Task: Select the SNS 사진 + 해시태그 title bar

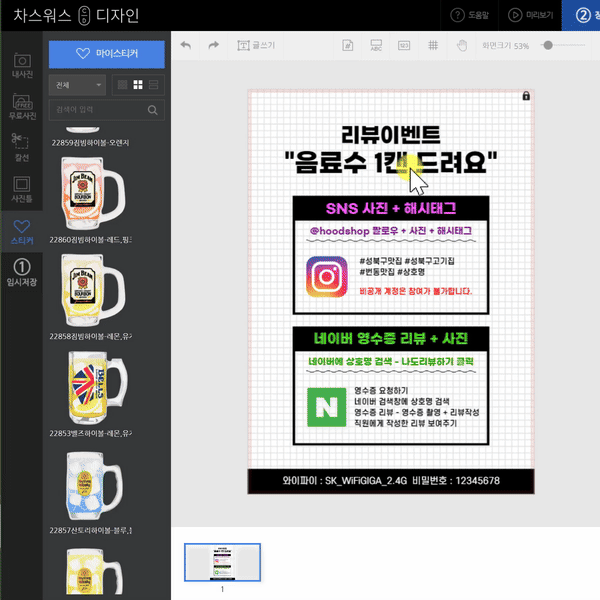Action: click(391, 209)
